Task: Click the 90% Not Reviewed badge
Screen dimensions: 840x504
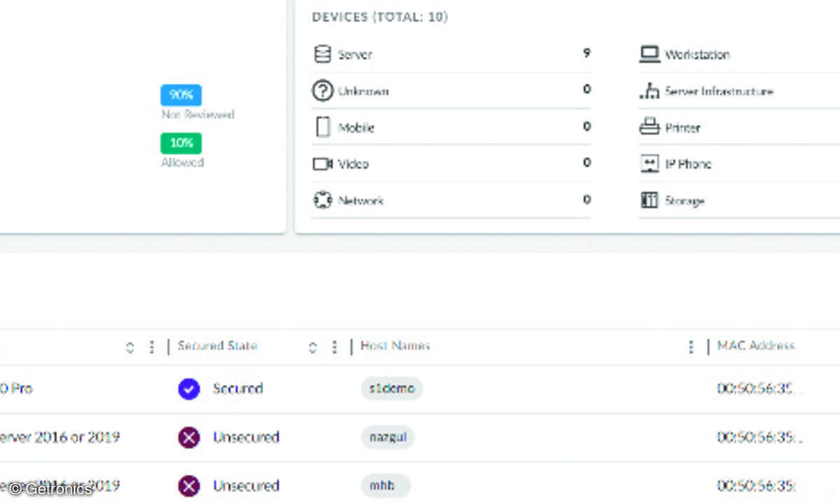Action: click(x=181, y=95)
